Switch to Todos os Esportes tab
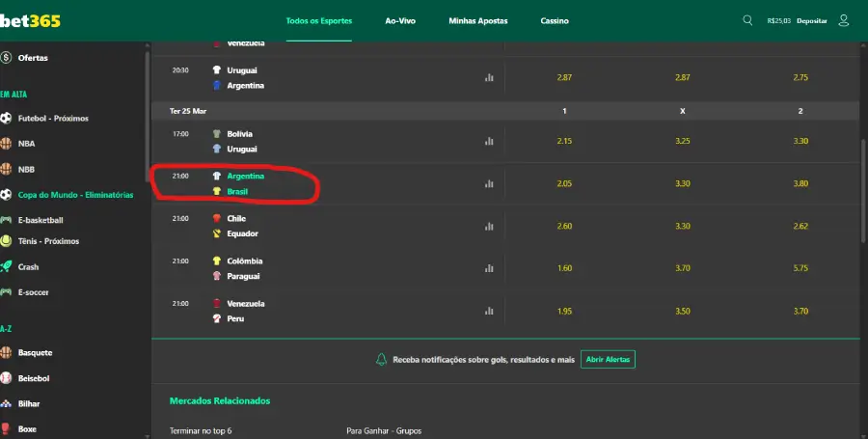This screenshot has height=439, width=868. (x=319, y=21)
